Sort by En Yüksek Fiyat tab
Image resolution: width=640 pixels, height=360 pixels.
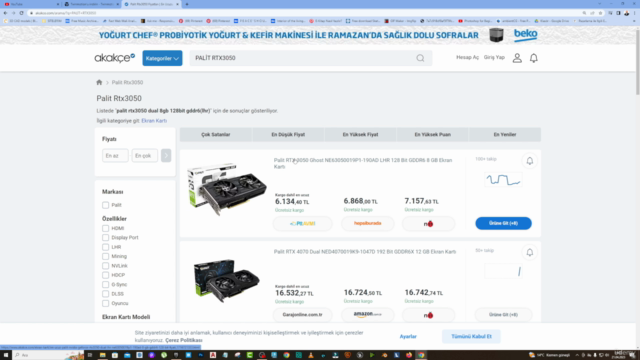click(360, 135)
